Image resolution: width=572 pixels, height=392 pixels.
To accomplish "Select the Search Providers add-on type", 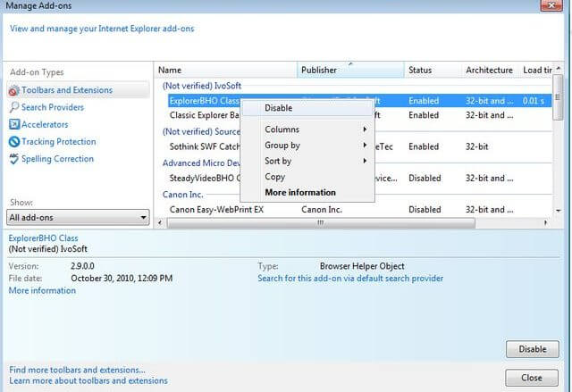I will [x=53, y=107].
